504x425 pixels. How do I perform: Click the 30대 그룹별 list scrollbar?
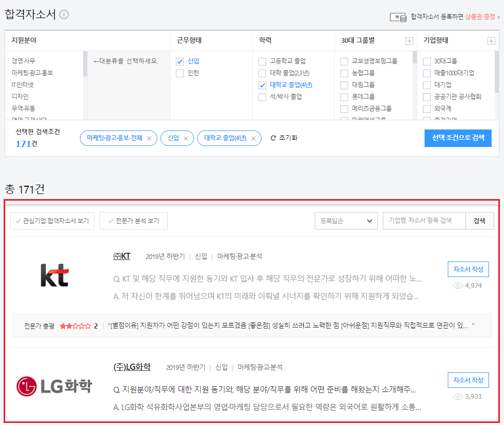(x=415, y=58)
